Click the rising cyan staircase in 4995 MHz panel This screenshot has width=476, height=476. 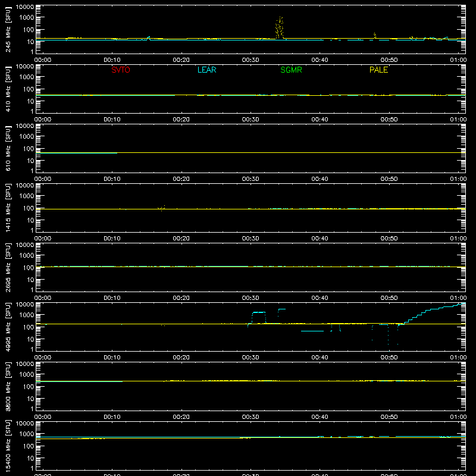(432, 314)
